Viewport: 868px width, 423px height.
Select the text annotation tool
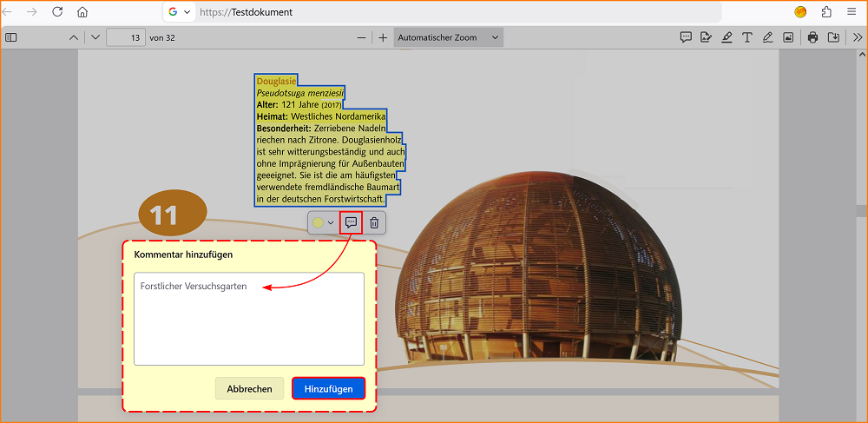[x=747, y=37]
